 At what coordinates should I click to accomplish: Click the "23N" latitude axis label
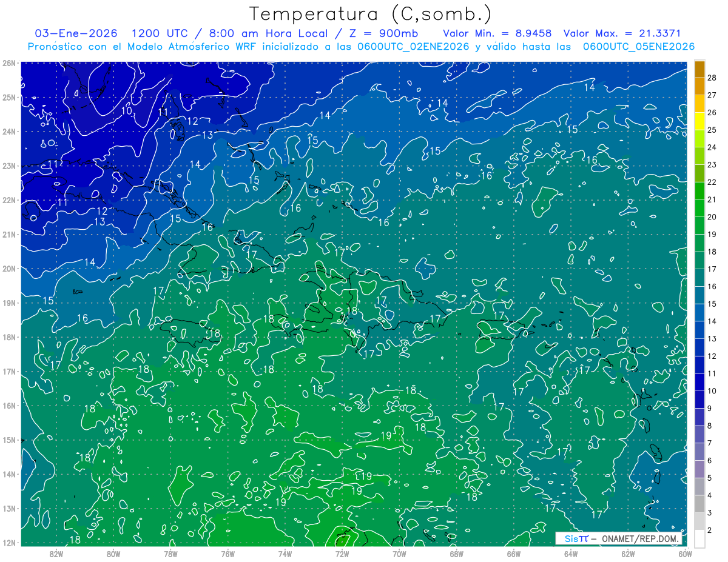coord(9,166)
